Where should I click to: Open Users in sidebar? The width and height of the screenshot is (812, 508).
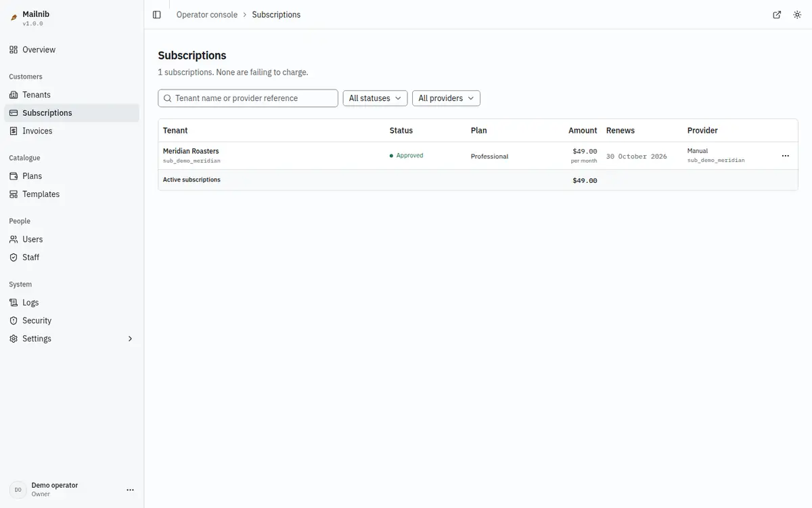click(x=72, y=239)
